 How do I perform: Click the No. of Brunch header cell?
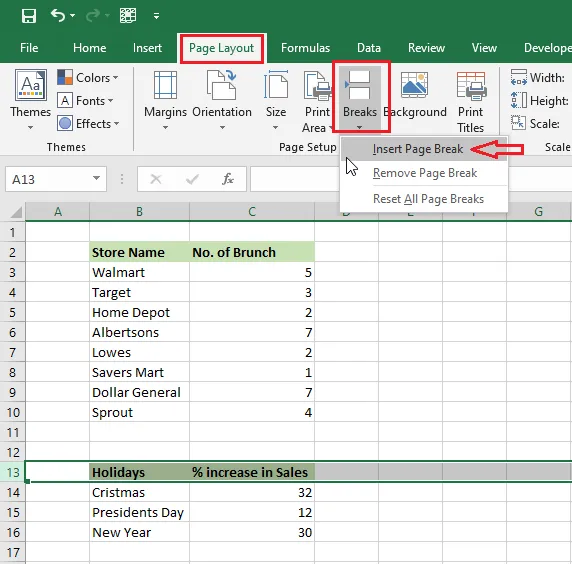coord(252,252)
